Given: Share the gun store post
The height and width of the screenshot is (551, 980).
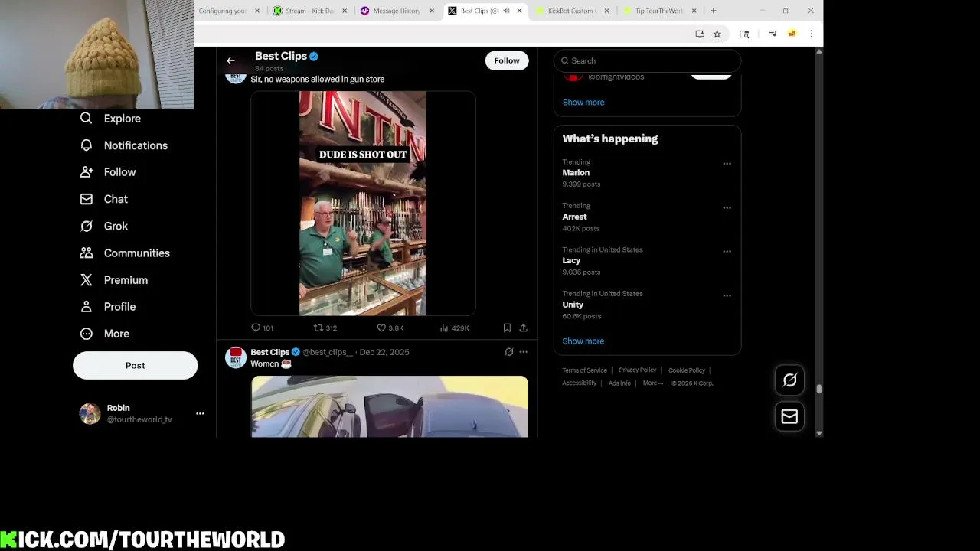Looking at the screenshot, I should 524,328.
